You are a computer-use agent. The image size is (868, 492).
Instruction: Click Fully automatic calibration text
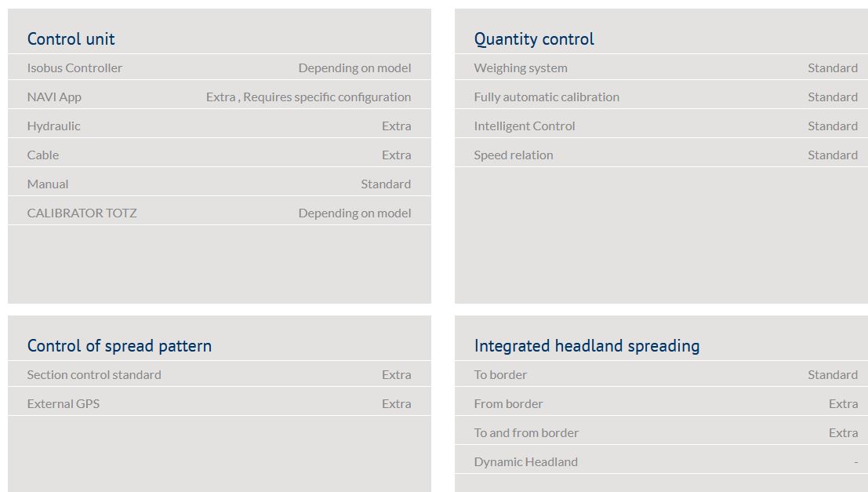click(x=547, y=97)
